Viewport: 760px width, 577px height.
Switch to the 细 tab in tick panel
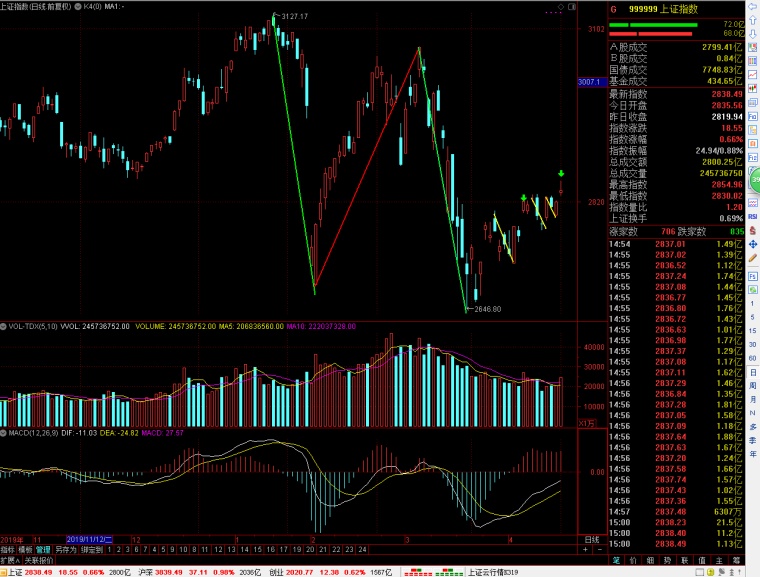pyautogui.click(x=650, y=560)
